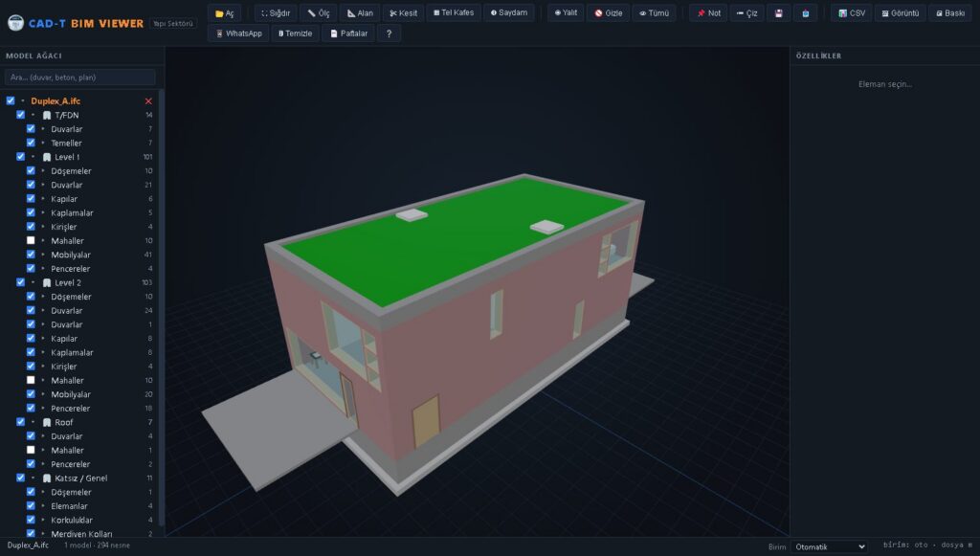The width and height of the screenshot is (980, 556).
Task: Switch to Tel Kafes wireframe view
Action: pyautogui.click(x=454, y=13)
